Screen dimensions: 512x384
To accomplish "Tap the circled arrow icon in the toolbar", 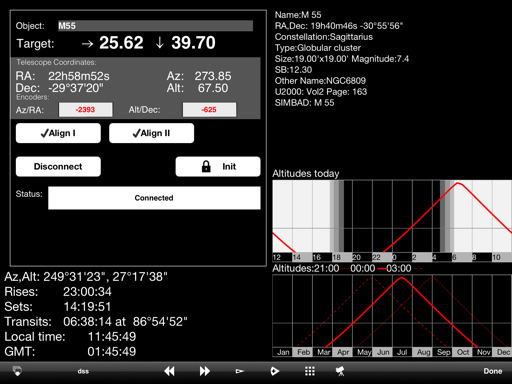I will (274, 371).
